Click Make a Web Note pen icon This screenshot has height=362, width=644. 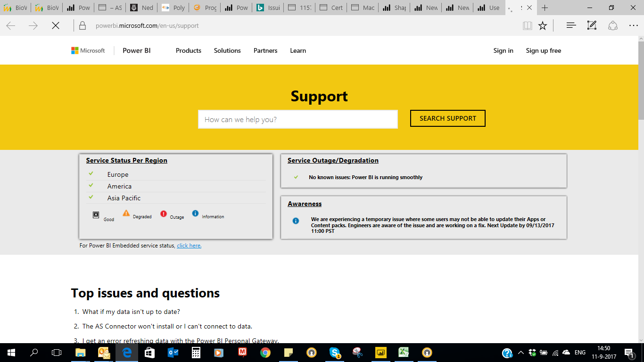coord(592,25)
